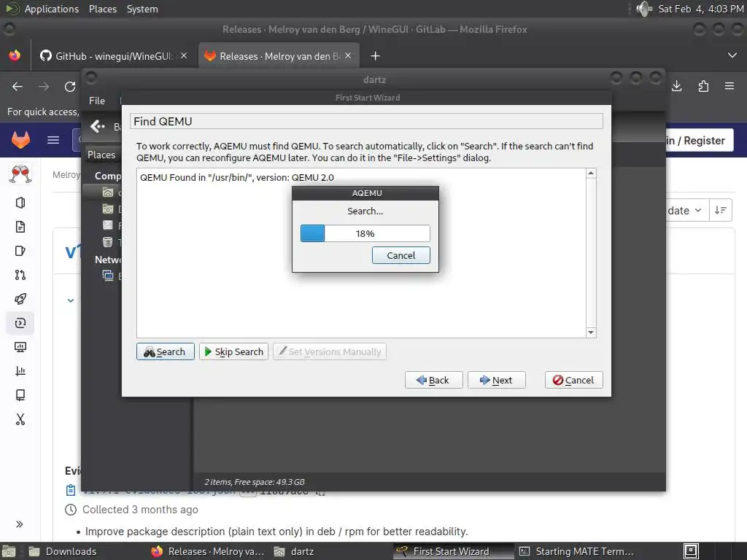747x560 pixels.
Task: Switch to First Start Wizard in taskbar
Action: (453, 551)
